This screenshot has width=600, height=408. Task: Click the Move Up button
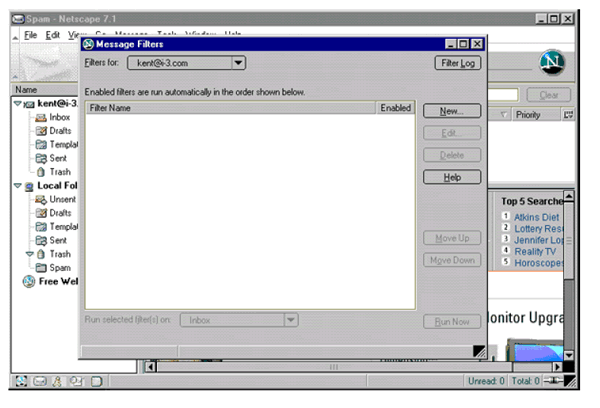point(452,238)
